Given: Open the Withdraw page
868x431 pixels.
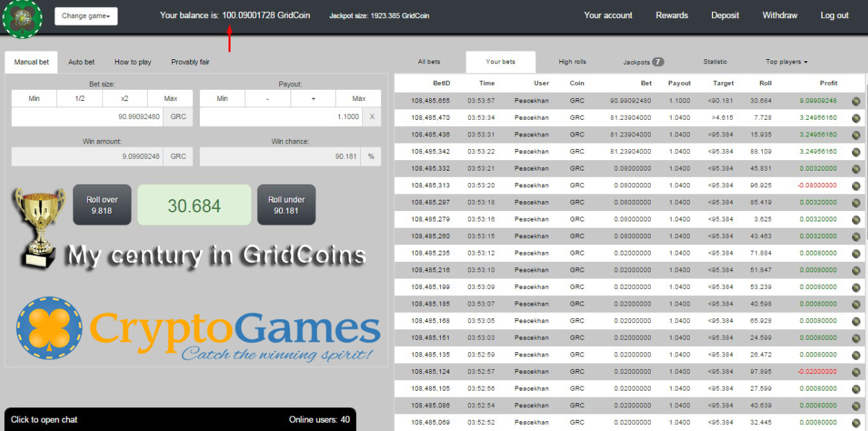Looking at the screenshot, I should click(x=780, y=15).
